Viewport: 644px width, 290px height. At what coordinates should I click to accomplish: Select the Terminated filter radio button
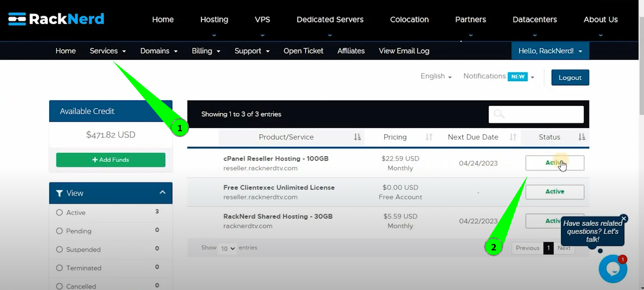(60, 268)
